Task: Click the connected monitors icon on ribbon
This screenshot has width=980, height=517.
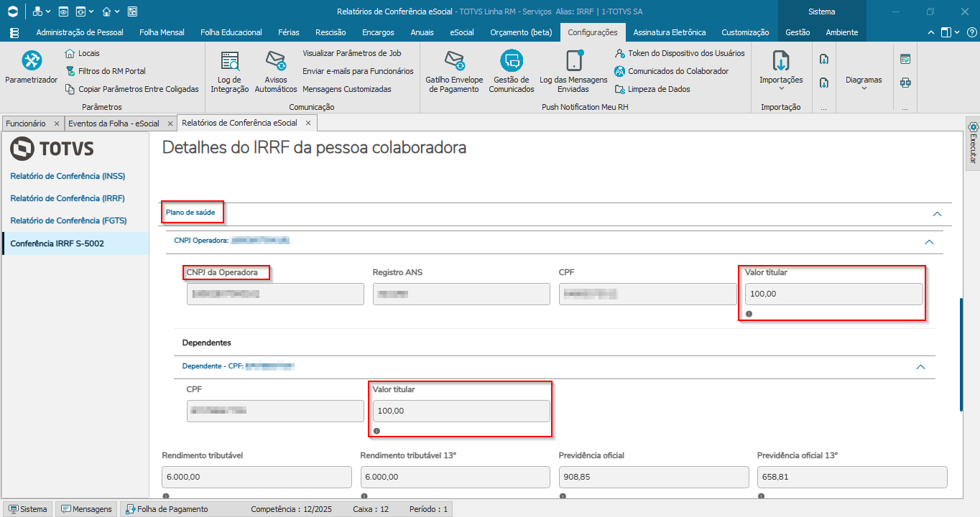Action: click(x=905, y=83)
